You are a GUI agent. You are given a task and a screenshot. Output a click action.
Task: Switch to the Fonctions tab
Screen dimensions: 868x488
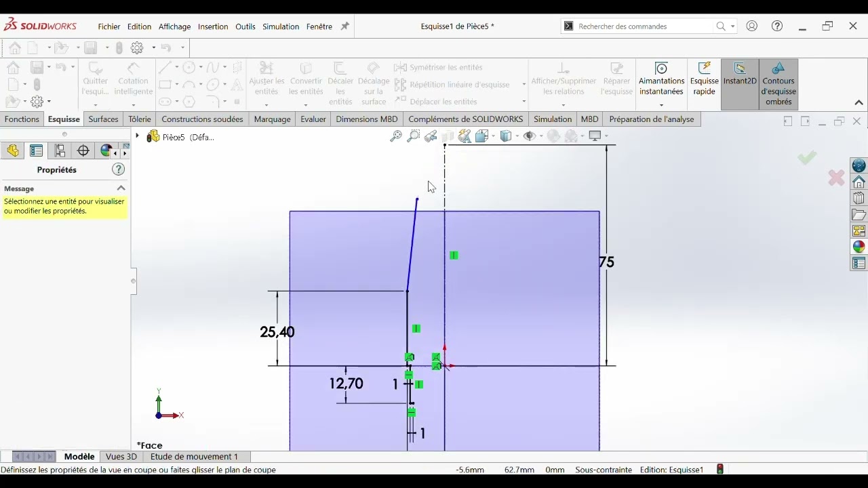22,119
